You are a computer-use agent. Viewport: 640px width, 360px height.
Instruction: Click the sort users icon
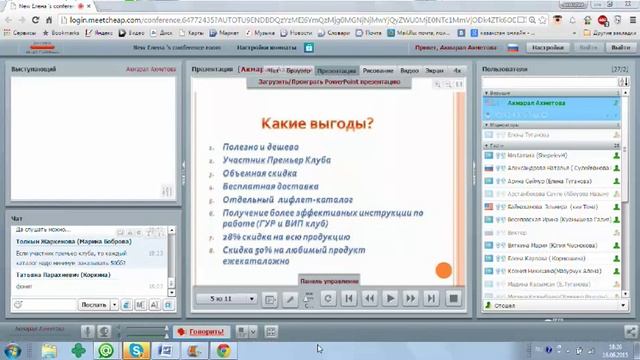(x=623, y=82)
